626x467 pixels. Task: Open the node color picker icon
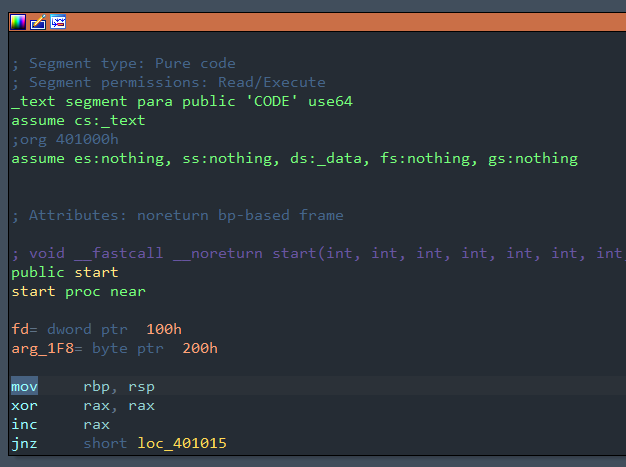[x=18, y=21]
